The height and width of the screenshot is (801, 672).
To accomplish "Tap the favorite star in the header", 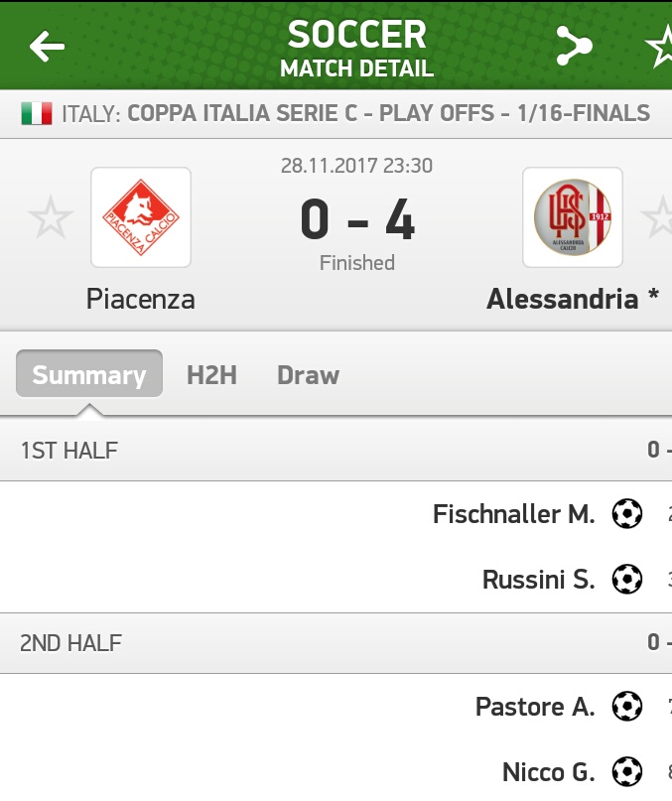I will pos(659,46).
